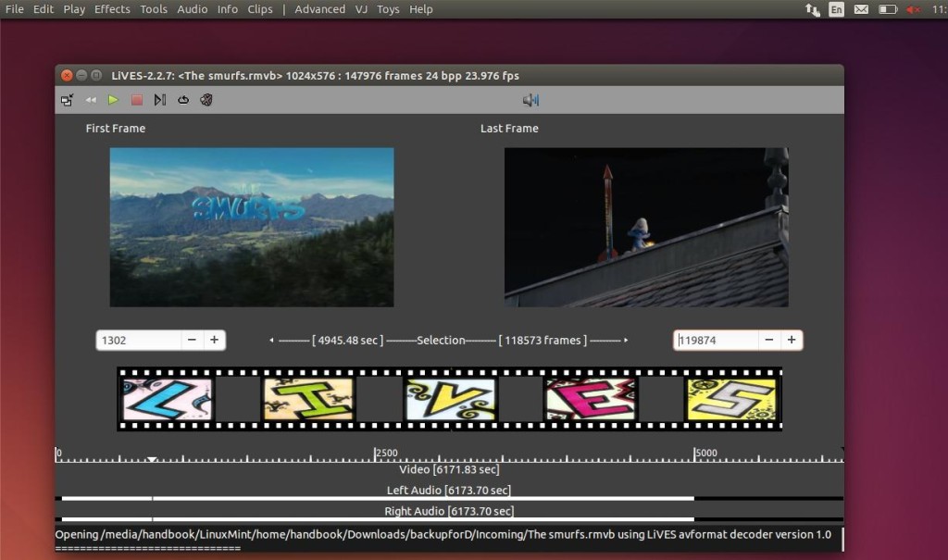Click the muted sound indicator in top panel
This screenshot has width=948, height=560.
pos(913,9)
